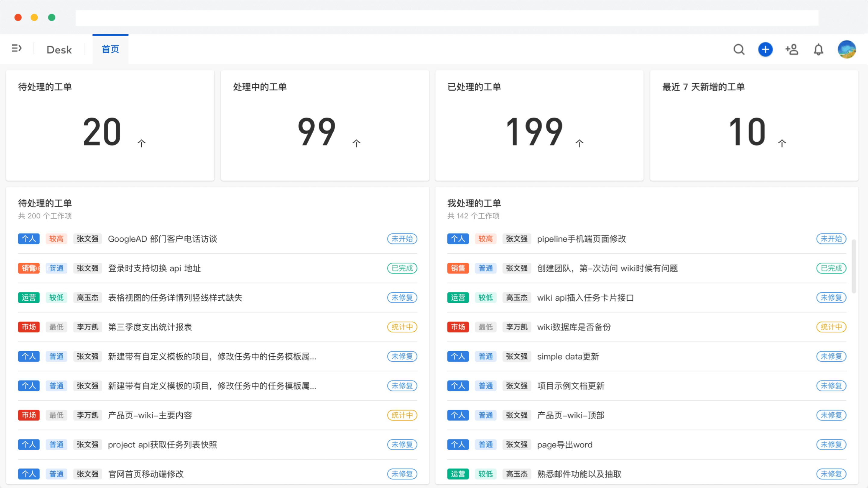Open the notifications bell
Screen dimensions: 868x488
(819, 50)
